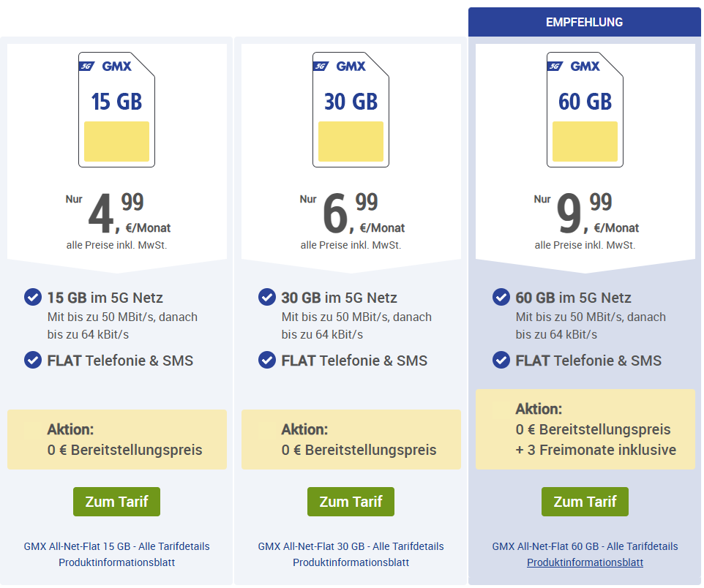Click the 15 GB SIM card icon
Image resolution: width=704 pixels, height=588 pixels.
117,110
